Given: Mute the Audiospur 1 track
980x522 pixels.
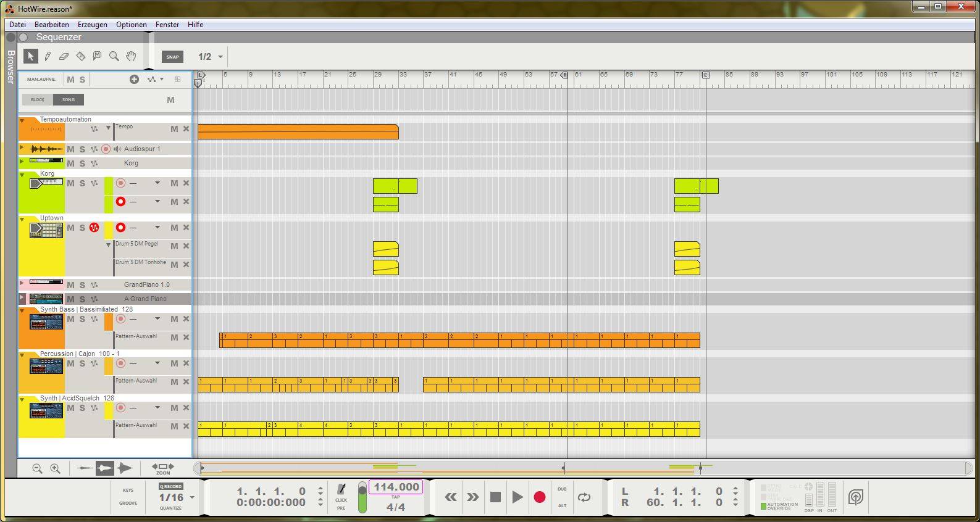Looking at the screenshot, I should [x=70, y=149].
